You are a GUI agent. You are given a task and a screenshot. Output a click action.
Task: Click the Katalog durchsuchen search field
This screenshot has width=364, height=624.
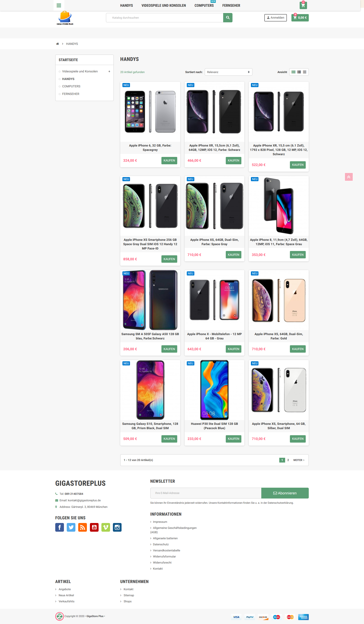(164, 18)
